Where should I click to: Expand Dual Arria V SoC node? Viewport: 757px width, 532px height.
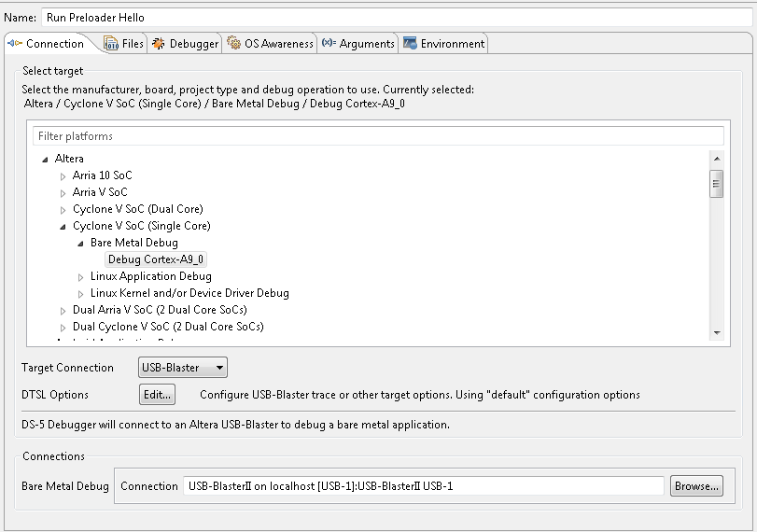[x=63, y=311]
